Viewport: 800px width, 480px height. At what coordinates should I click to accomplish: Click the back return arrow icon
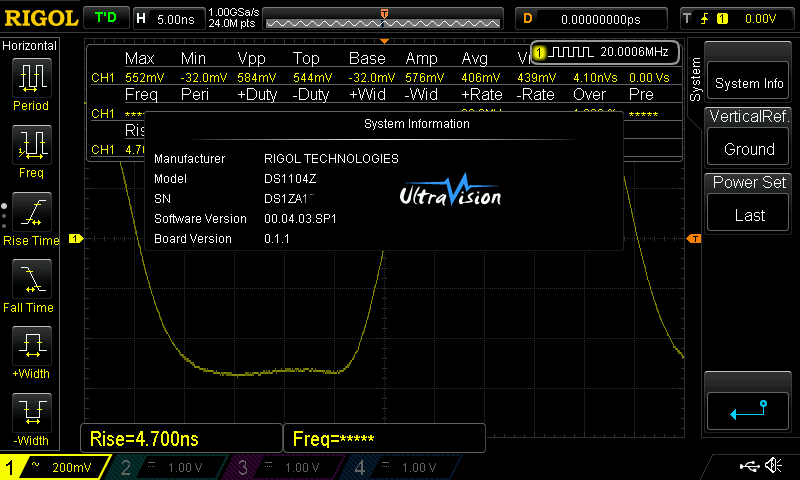click(748, 411)
